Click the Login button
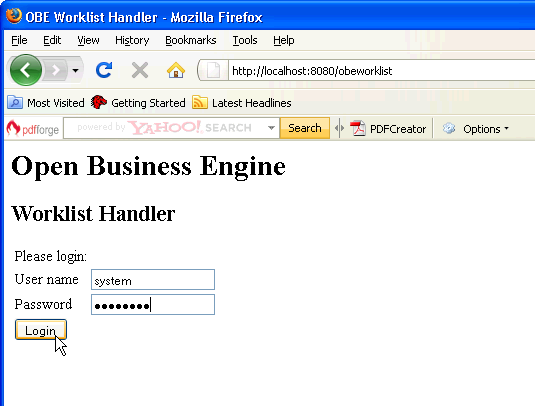The width and height of the screenshot is (535, 406). [41, 330]
